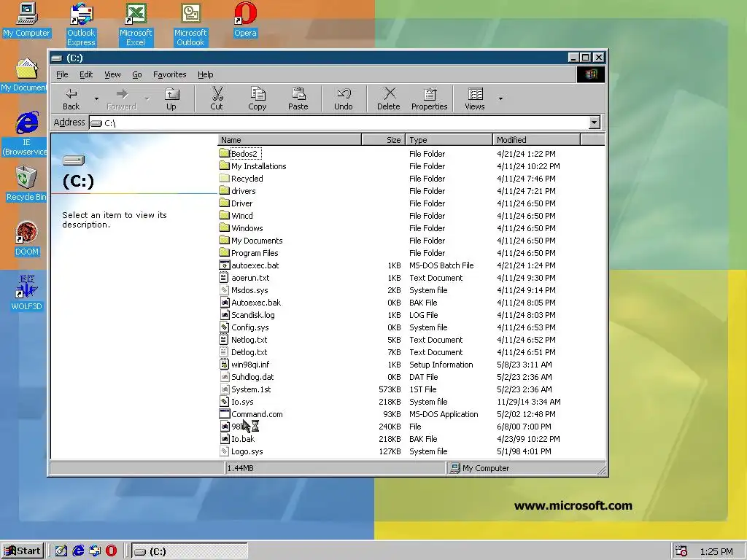Select the Msdos.sys file icon
The height and width of the screenshot is (560, 747).
point(225,289)
